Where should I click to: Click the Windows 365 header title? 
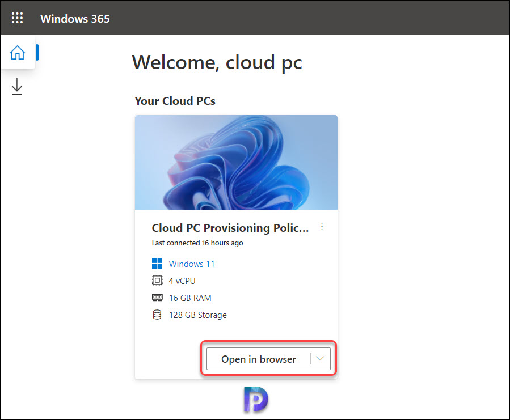[x=75, y=19]
